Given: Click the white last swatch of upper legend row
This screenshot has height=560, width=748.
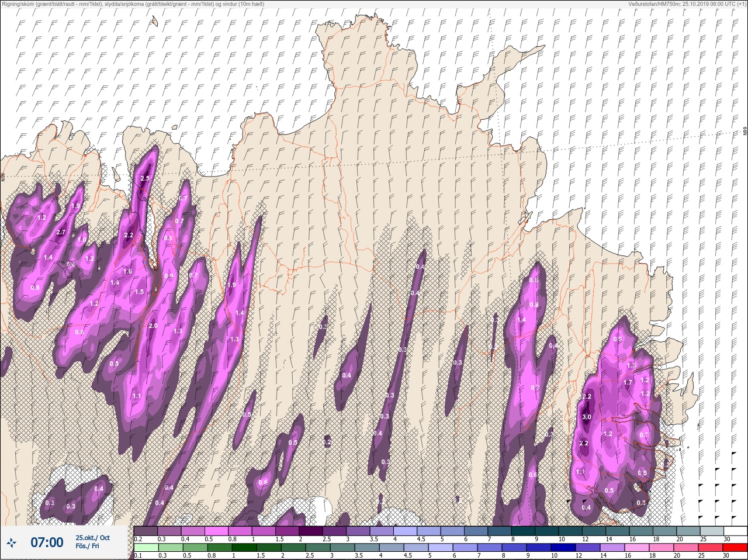Looking at the screenshot, I should 735,531.
